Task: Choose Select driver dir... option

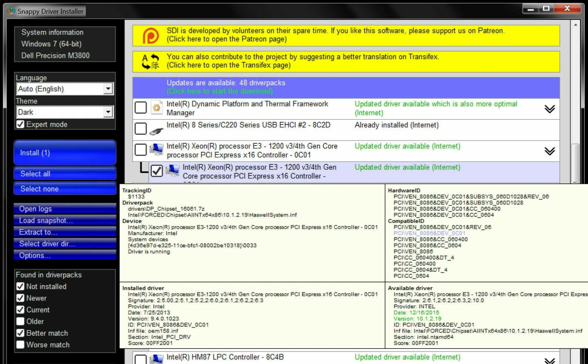Action: click(65, 244)
